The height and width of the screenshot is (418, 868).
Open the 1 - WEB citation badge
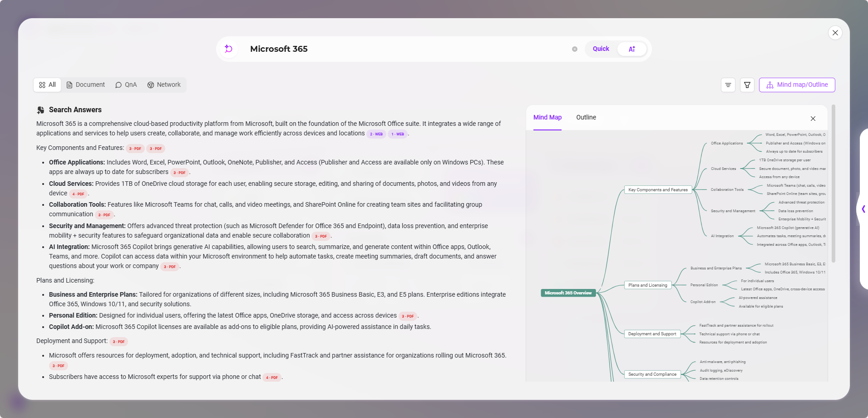[x=397, y=134]
